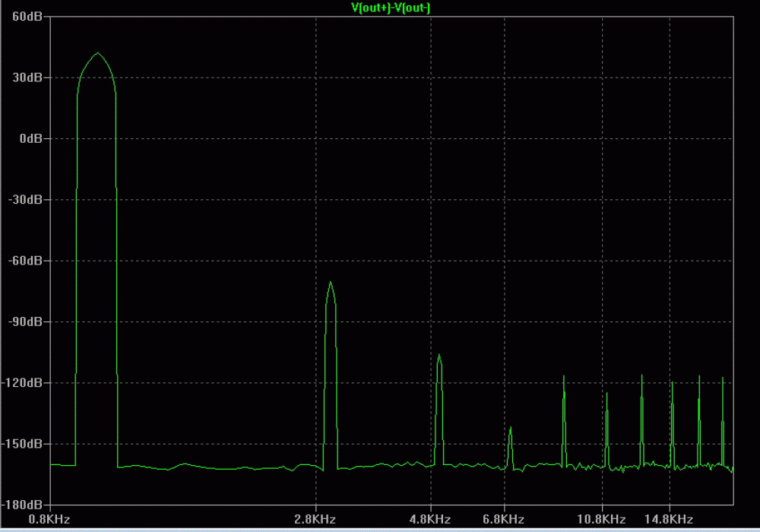Click the 6.8KHz frequency axis label
This screenshot has width=760, height=532.
(503, 519)
